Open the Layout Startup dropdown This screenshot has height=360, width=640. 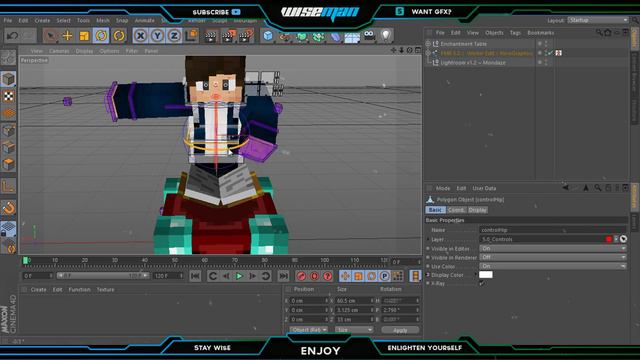tap(598, 20)
